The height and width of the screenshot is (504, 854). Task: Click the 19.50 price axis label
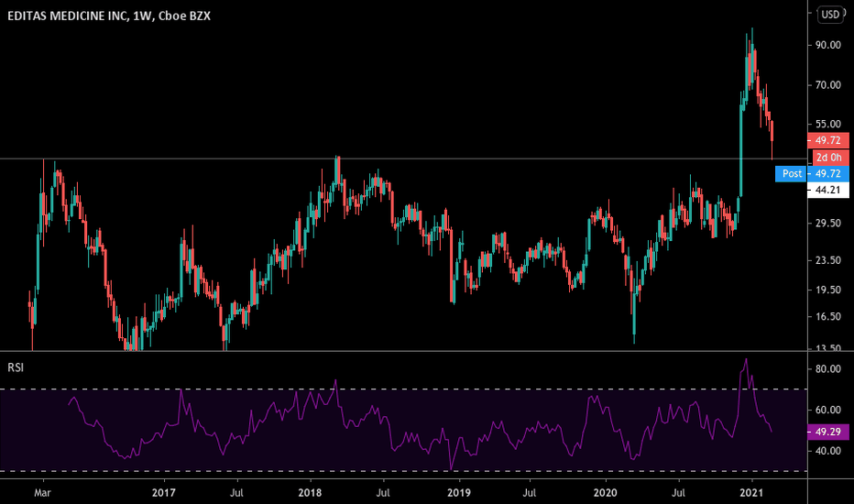pos(827,290)
